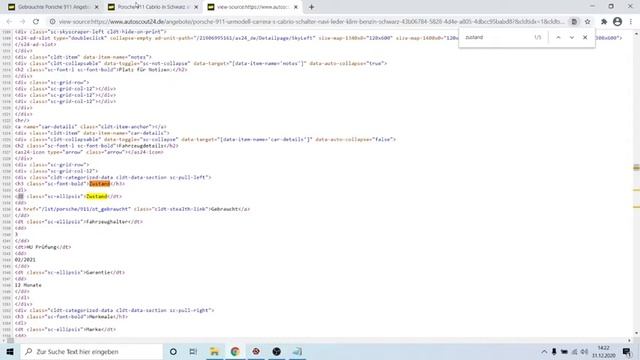Click the yellow-highlighted Zustand in the dt line
Image resolution: width=640 pixels, height=360 pixels.
pos(97,196)
